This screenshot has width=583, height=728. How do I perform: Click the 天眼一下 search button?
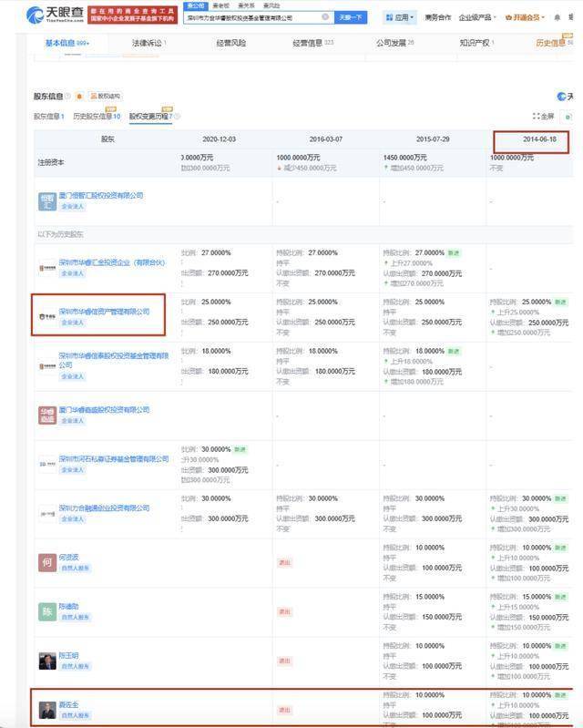[x=351, y=17]
